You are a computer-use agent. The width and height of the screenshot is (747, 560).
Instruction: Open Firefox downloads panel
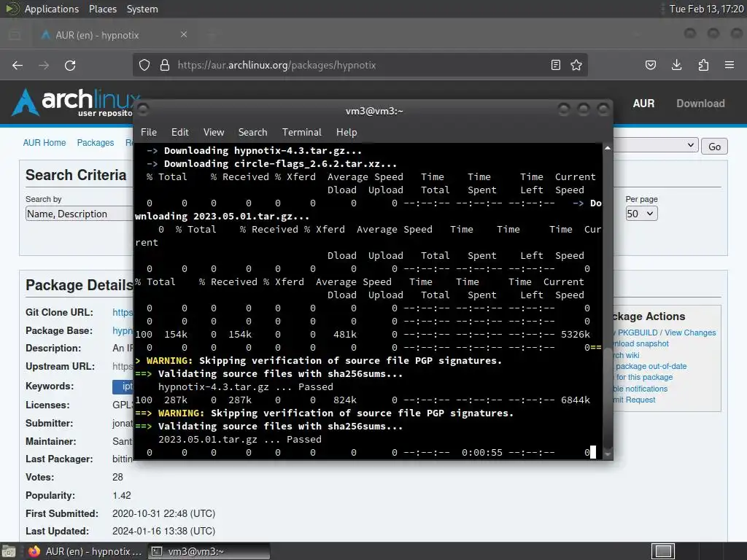(676, 65)
